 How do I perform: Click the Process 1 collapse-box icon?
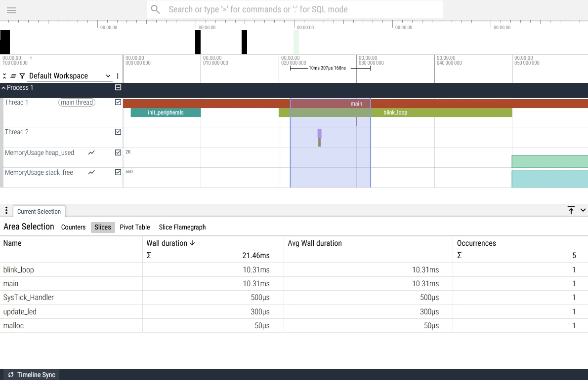coord(118,87)
